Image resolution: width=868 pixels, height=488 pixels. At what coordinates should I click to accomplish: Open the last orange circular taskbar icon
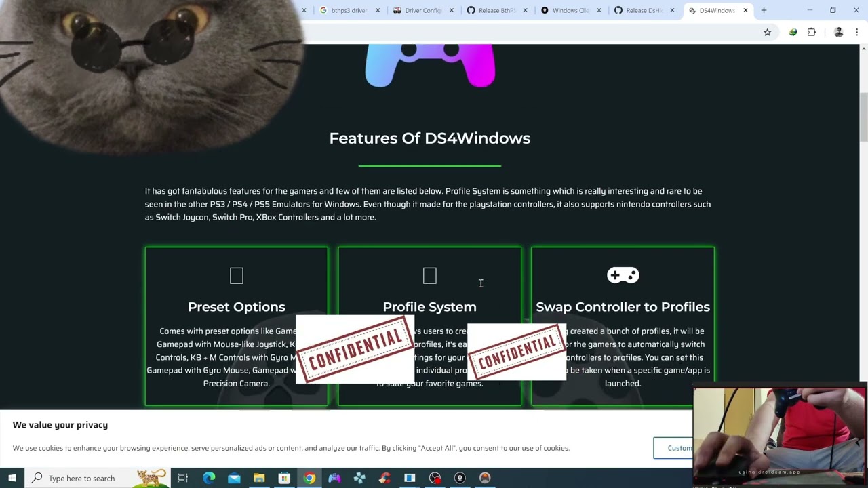(485, 478)
